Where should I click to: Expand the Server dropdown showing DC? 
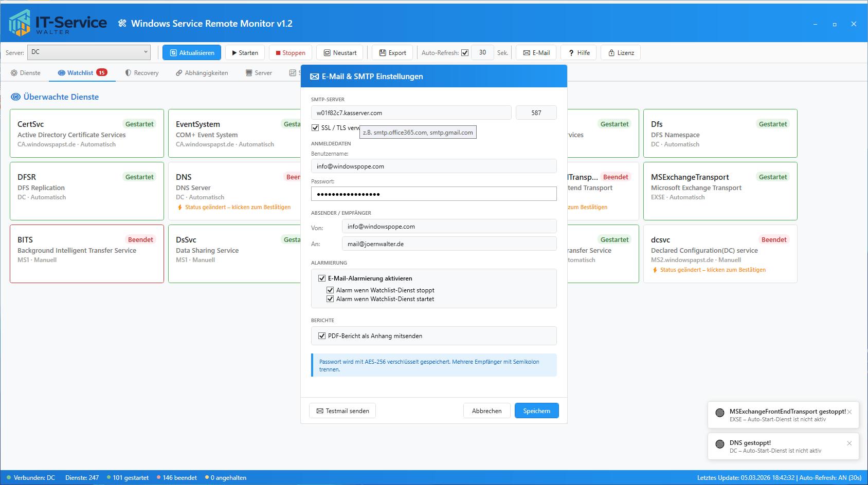89,52
